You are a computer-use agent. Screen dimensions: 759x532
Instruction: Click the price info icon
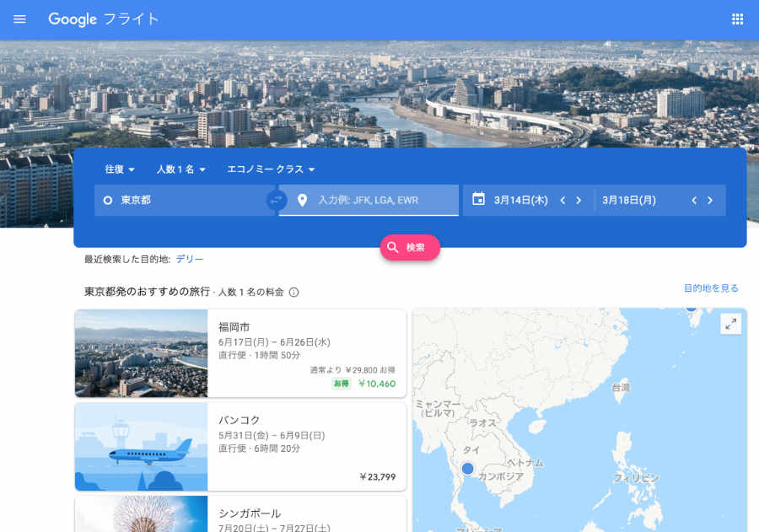pos(293,292)
